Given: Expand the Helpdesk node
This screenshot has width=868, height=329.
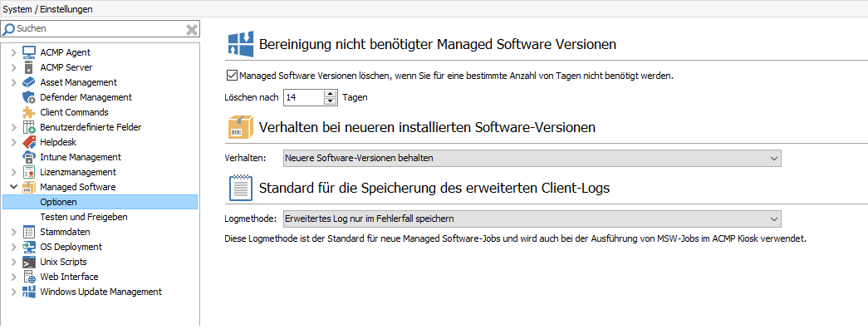Looking at the screenshot, I should 14,142.
